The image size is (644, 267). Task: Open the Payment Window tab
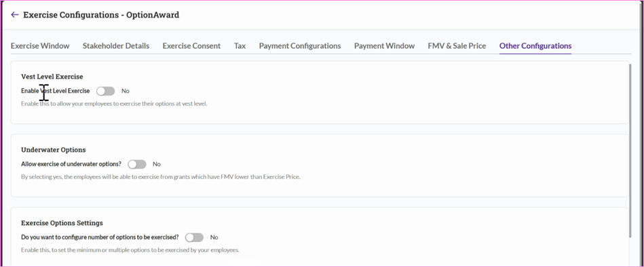click(x=384, y=46)
